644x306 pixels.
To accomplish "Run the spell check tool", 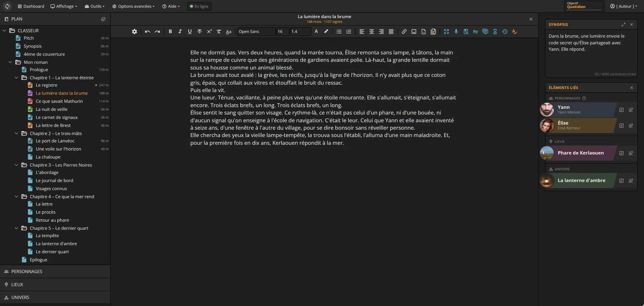I will pos(514,32).
